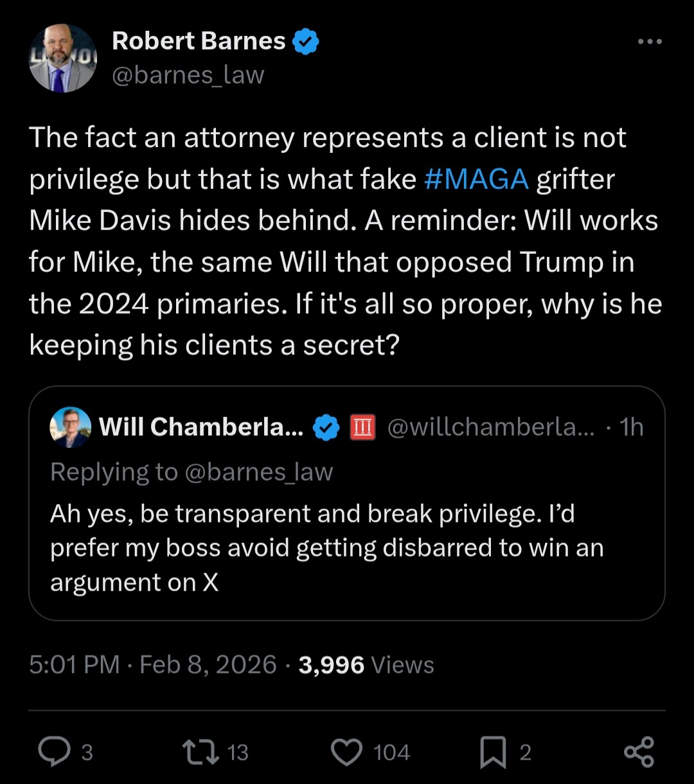
Task: Tap Robert Barnes blue verified badge
Action: 305,42
